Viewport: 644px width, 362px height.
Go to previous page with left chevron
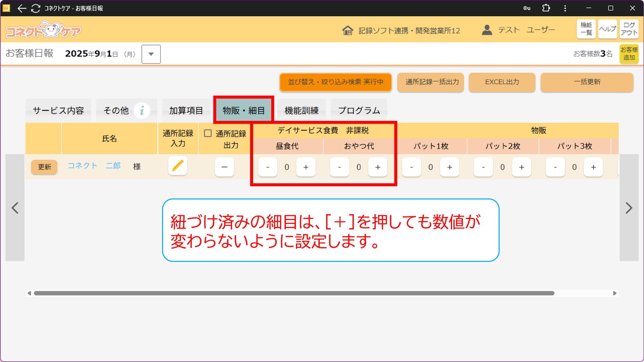pyautogui.click(x=15, y=208)
